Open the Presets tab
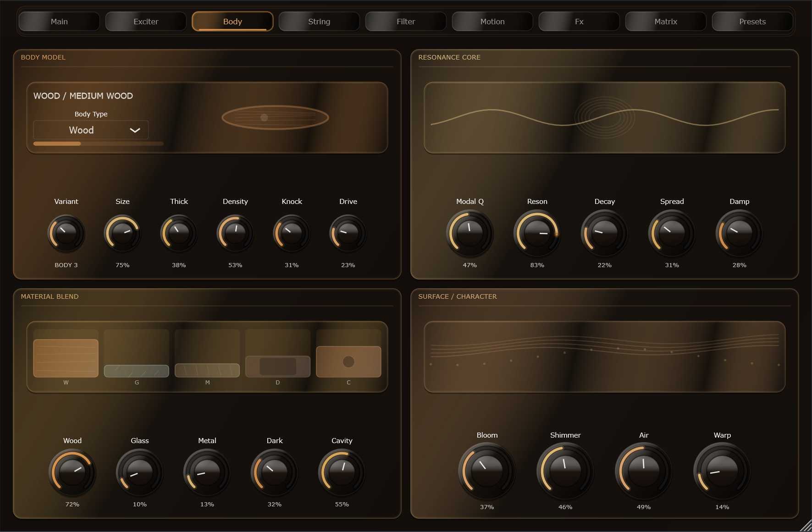This screenshot has height=532, width=812. [x=752, y=22]
